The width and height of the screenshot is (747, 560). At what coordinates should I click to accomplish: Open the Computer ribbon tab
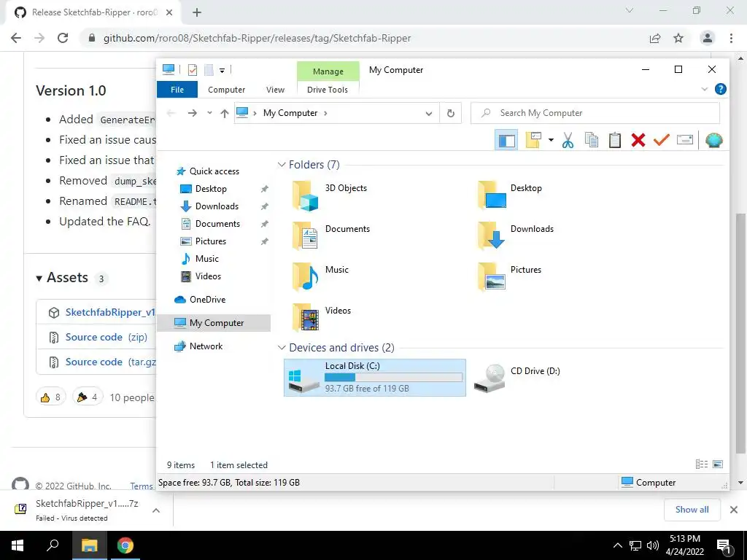coord(226,90)
